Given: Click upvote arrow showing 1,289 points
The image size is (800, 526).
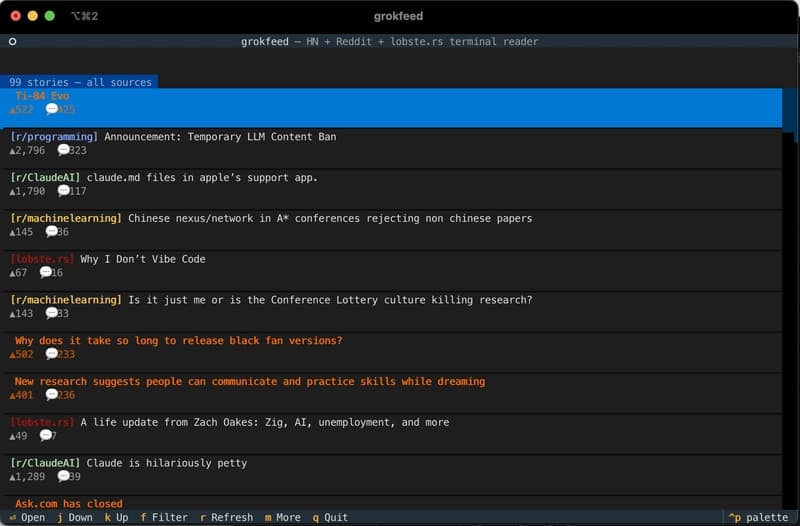Looking at the screenshot, I should [x=12, y=477].
